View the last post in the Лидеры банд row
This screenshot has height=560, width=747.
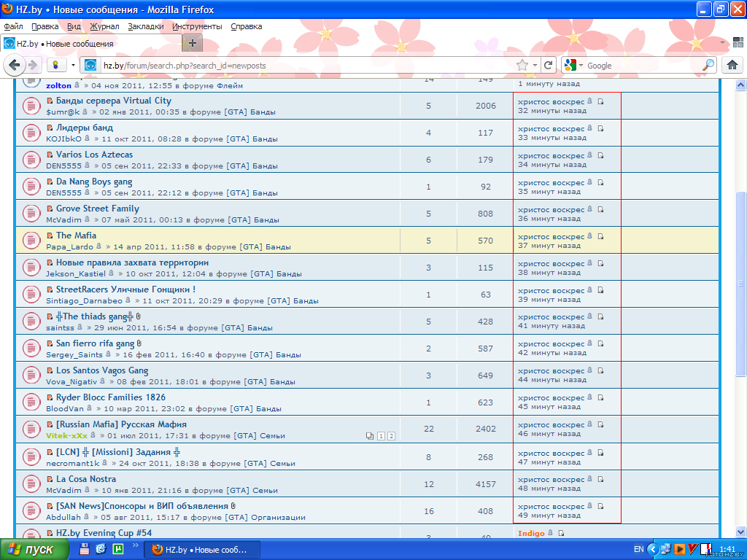coord(601,128)
